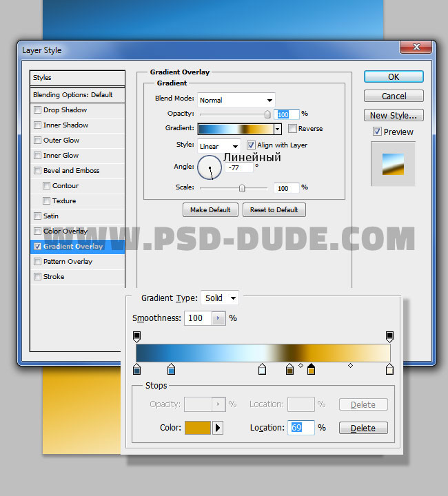Open the Gradient Type Solid dropdown

220,298
